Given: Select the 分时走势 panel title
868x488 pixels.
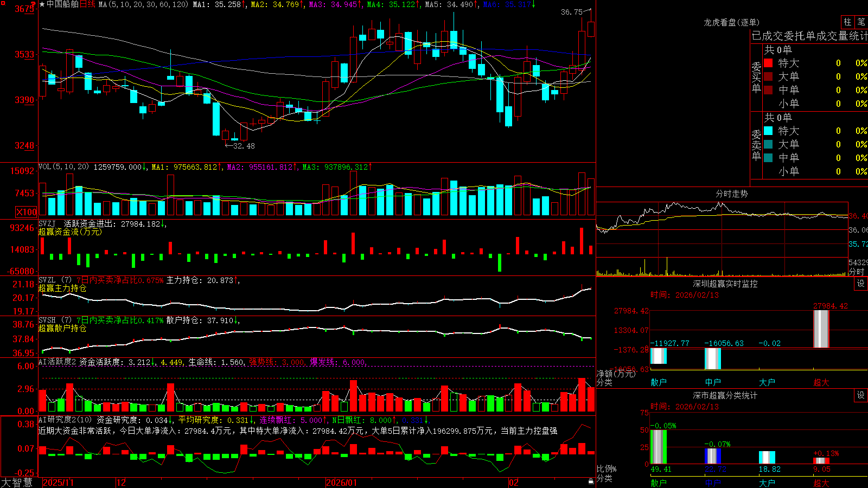Looking at the screenshot, I should (x=731, y=194).
